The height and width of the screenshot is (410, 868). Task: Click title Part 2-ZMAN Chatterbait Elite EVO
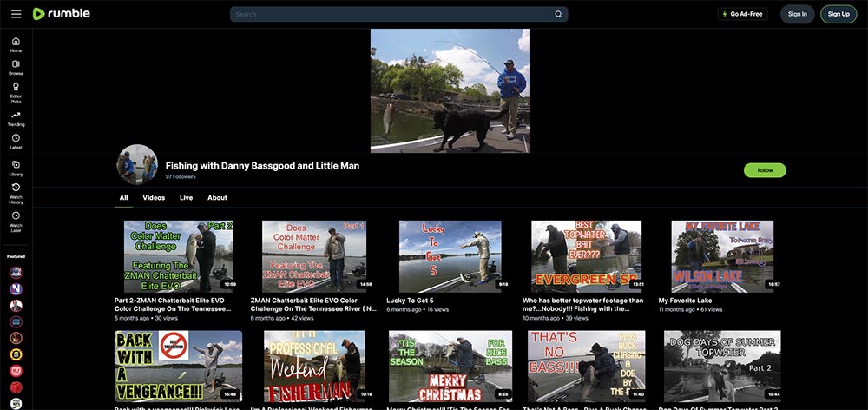[x=173, y=305]
